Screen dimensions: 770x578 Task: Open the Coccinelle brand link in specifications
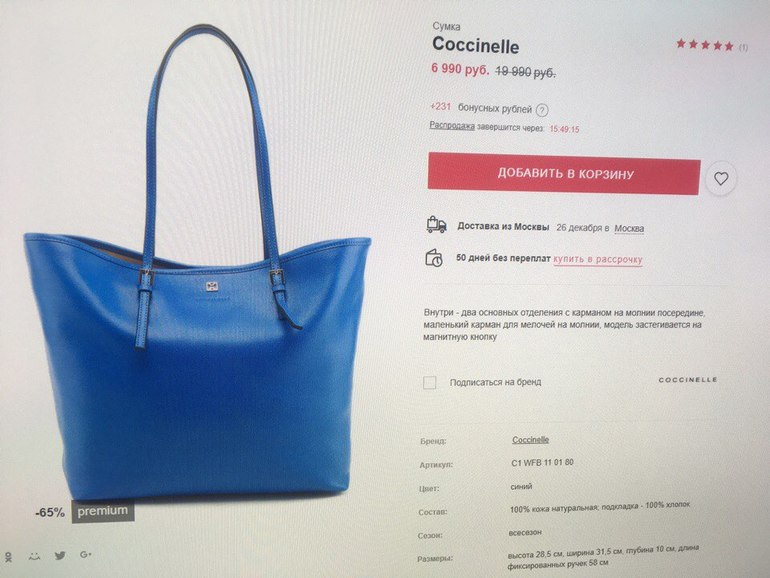[x=530, y=440]
